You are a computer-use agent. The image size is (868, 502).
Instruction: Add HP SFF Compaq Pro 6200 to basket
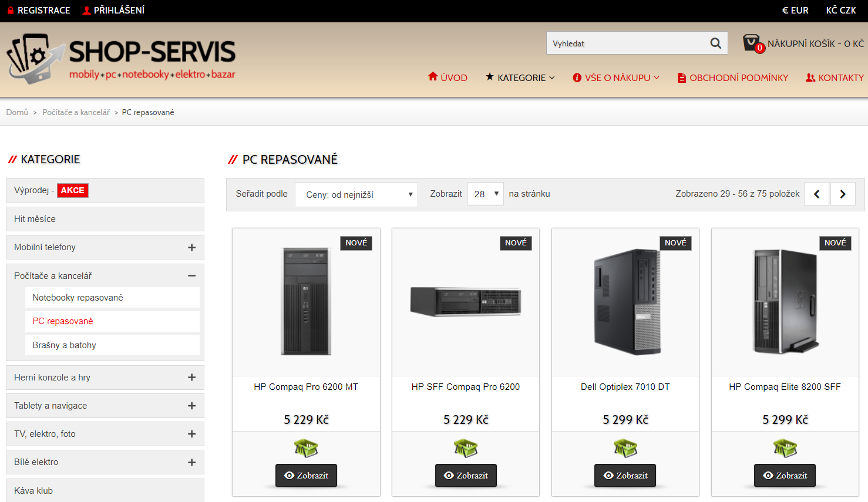pos(466,448)
